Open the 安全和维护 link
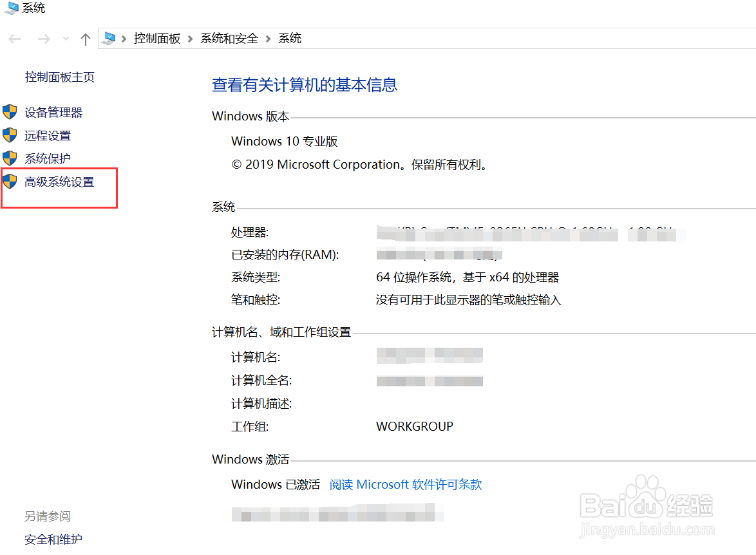This screenshot has height=555, width=756. click(x=52, y=539)
